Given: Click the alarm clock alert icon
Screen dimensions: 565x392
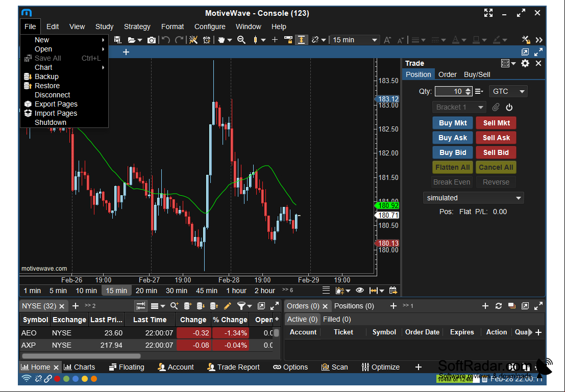Looking at the screenshot, I should coord(207,40).
